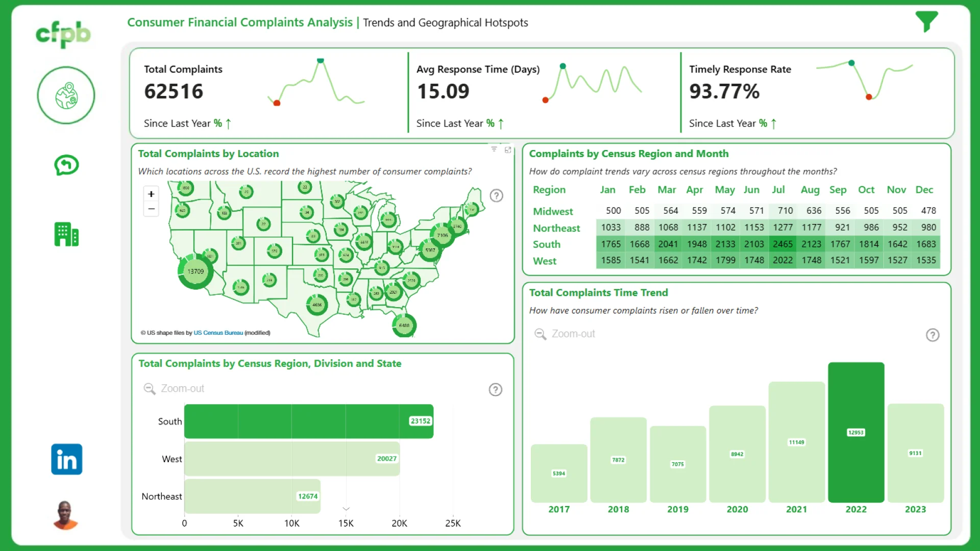Open the LinkedIn profile icon
The height and width of the screenshot is (551, 980).
click(x=66, y=459)
